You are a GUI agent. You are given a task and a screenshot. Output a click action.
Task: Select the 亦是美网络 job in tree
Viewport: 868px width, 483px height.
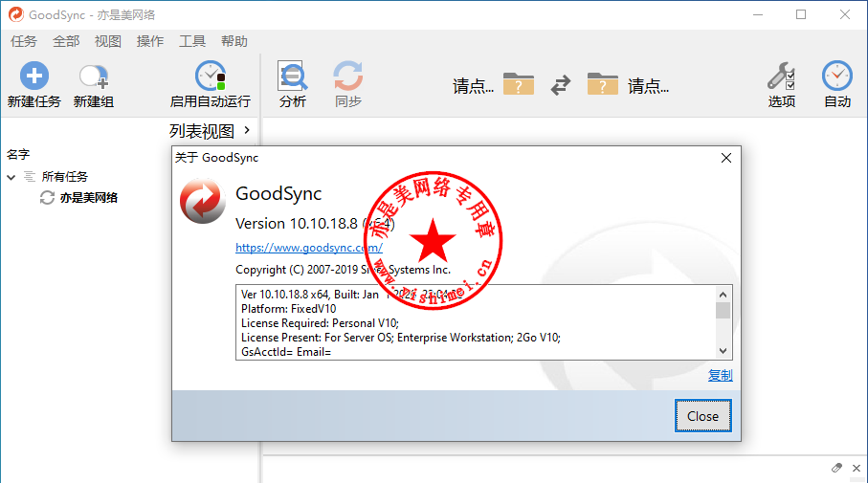89,198
